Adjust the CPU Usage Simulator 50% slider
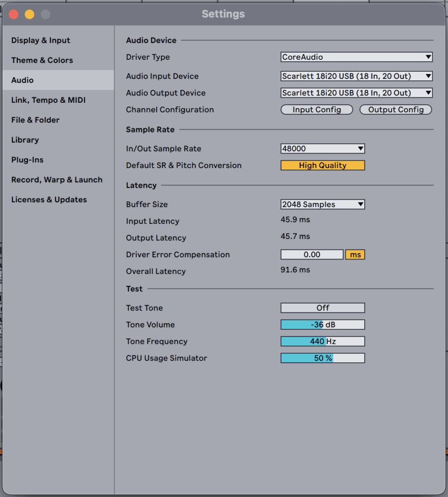 tap(323, 358)
